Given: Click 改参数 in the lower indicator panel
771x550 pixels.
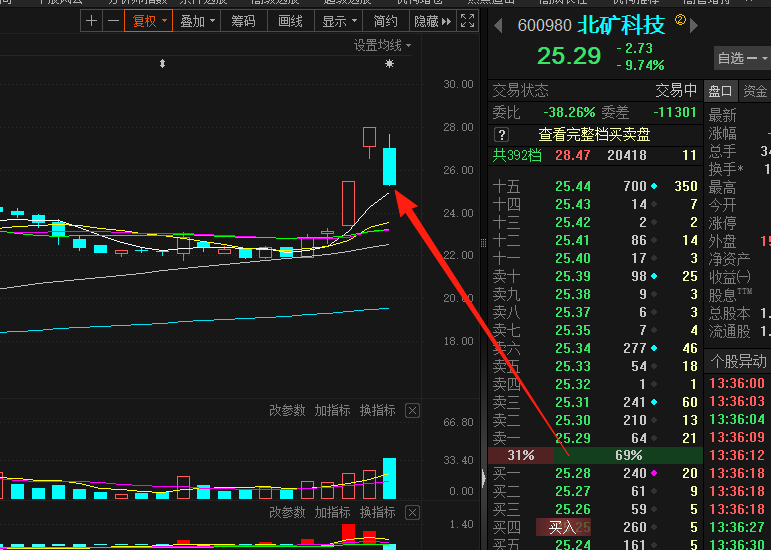Looking at the screenshot, I should 287,513.
